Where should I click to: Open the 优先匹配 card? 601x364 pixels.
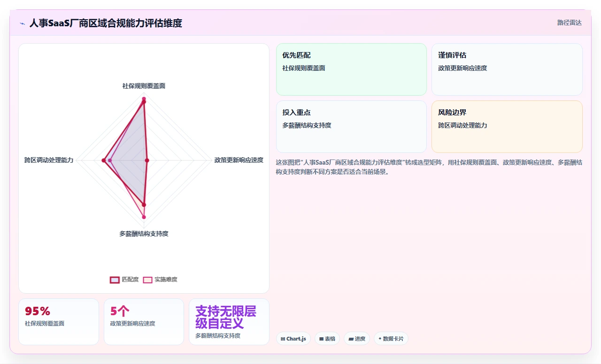[x=351, y=69]
